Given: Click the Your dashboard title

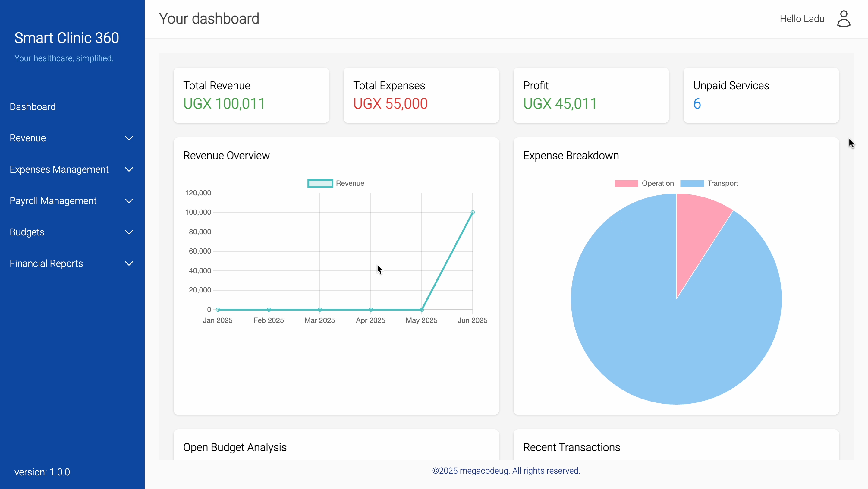Looking at the screenshot, I should (209, 19).
